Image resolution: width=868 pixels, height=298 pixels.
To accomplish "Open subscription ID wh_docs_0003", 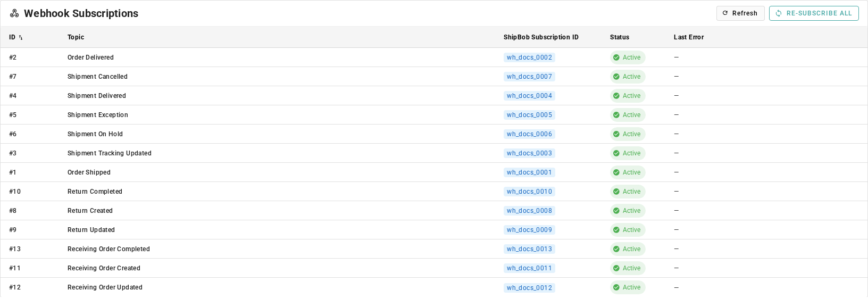I will click(x=529, y=153).
